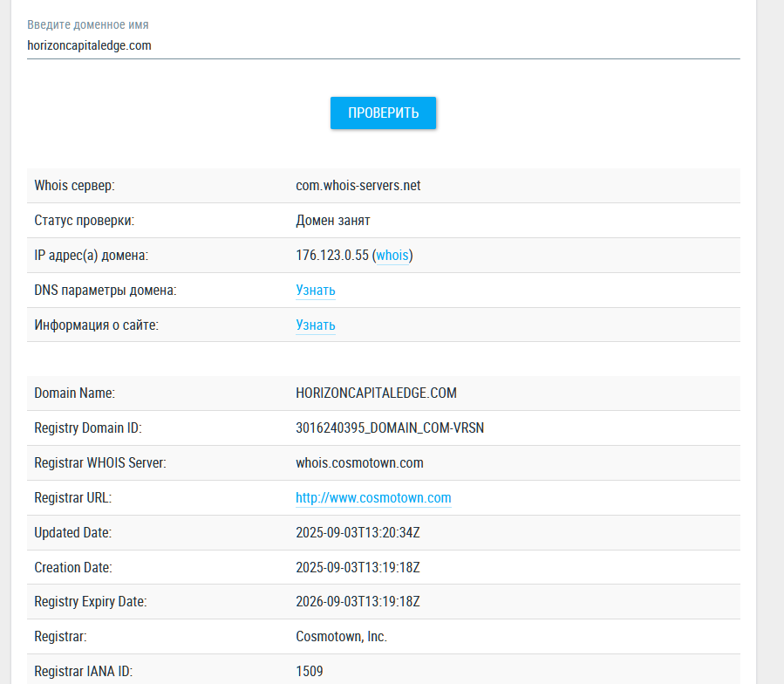Click the Registrar URL: row label
784x684 pixels.
(x=72, y=498)
